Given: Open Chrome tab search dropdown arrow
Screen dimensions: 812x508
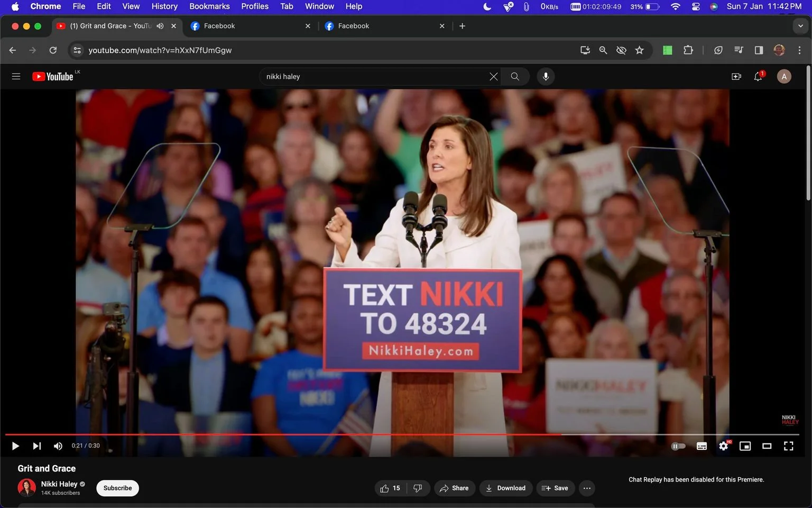Looking at the screenshot, I should coord(800,26).
